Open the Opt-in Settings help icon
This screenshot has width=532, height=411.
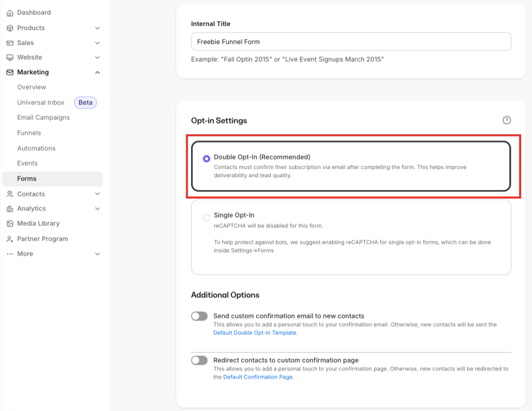click(506, 120)
